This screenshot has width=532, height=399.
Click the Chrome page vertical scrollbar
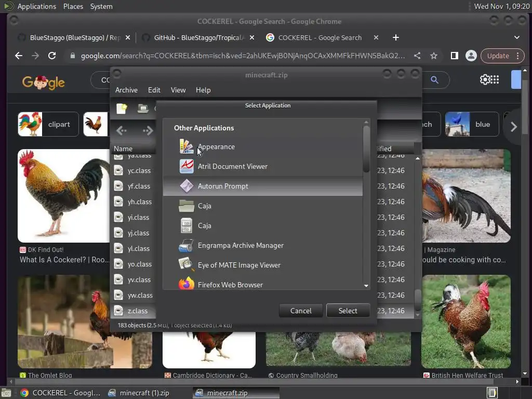(x=525, y=107)
